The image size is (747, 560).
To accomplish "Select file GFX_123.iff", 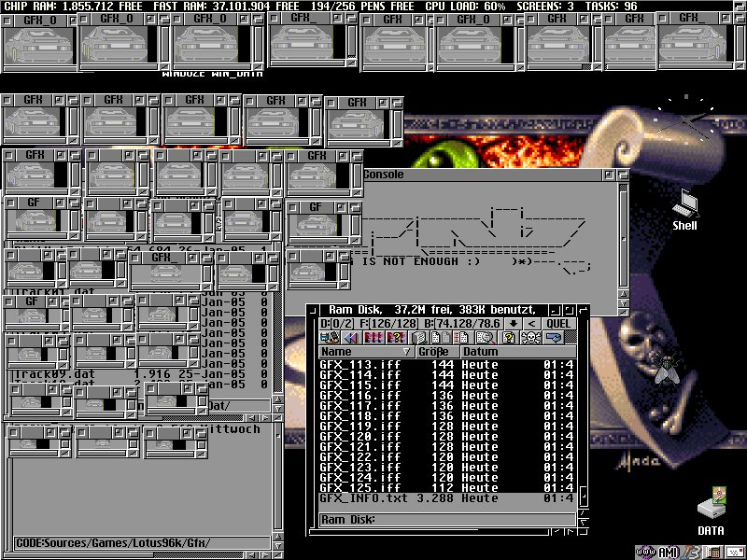I will coord(447,468).
